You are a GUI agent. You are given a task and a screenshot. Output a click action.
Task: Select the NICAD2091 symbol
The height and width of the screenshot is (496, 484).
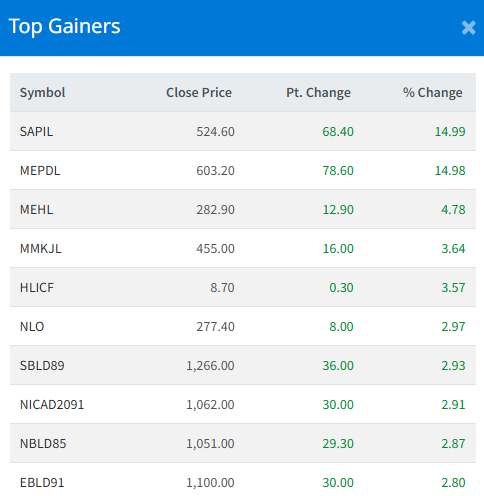[52, 405]
